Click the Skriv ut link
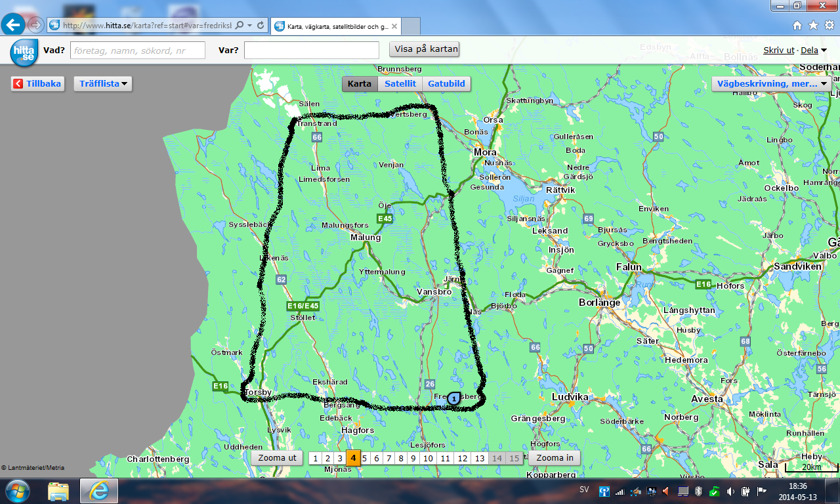The width and height of the screenshot is (840, 504). point(779,50)
